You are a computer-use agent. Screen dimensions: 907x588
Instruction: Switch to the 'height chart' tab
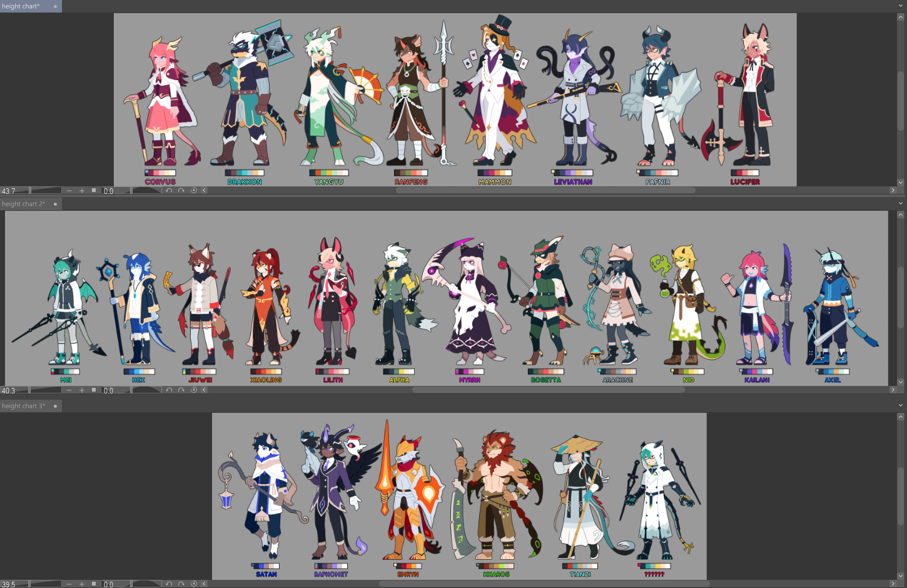click(22, 6)
